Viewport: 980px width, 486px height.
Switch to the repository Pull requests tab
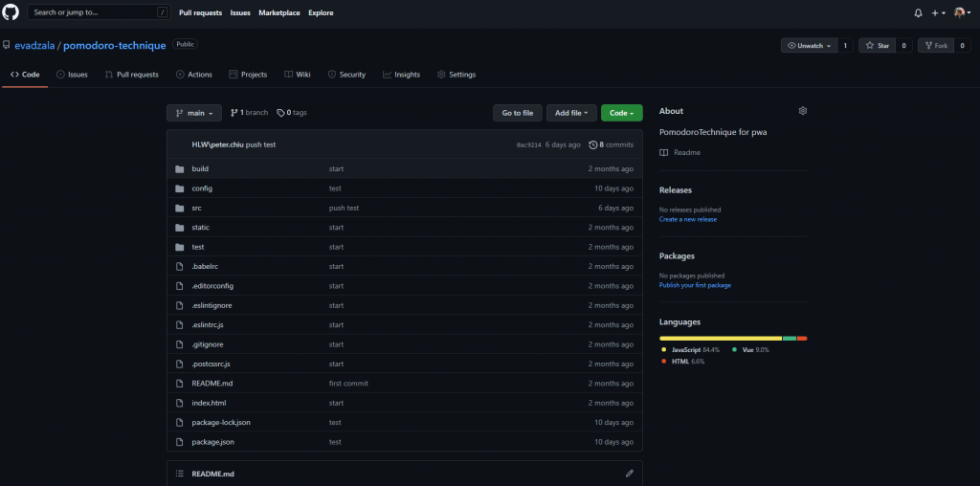tap(132, 75)
